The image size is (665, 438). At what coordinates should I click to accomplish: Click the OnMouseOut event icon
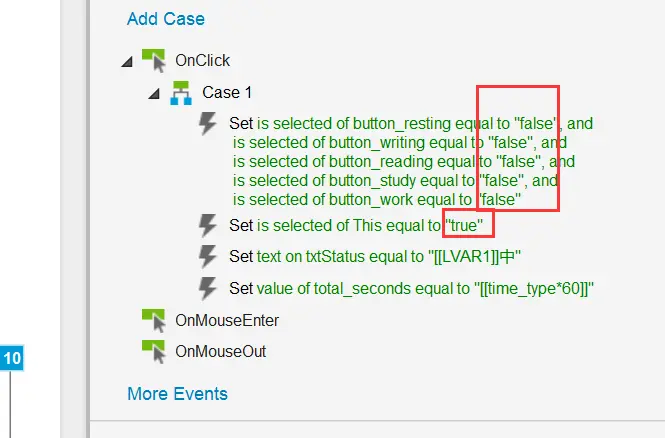153,351
